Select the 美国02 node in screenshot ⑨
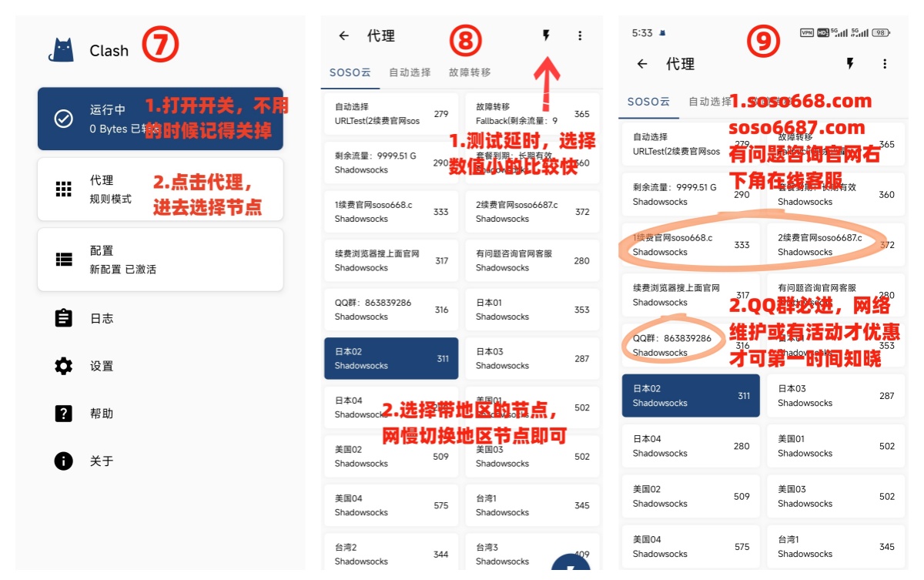The image size is (924, 580). coord(691,496)
